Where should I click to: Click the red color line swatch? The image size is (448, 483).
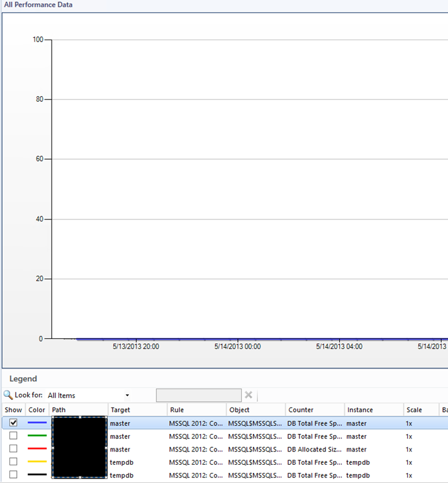37,449
